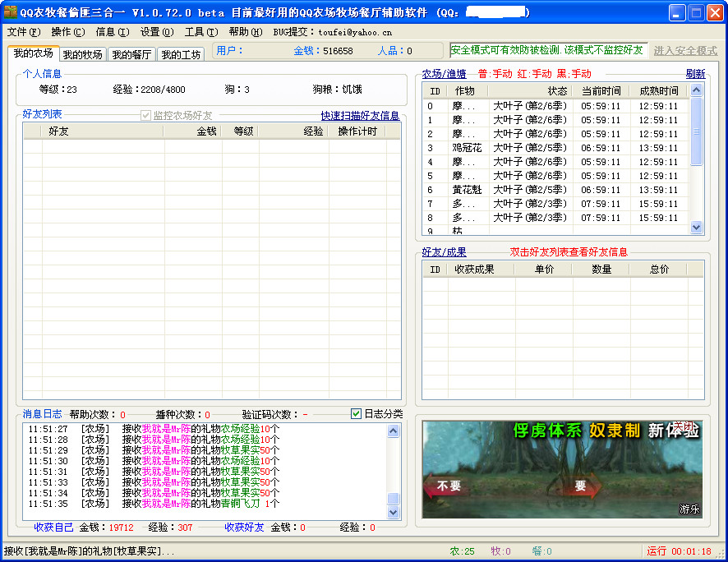Click the 快速扫描好友信息 link
Screen dimensions: 728x562
click(360, 116)
